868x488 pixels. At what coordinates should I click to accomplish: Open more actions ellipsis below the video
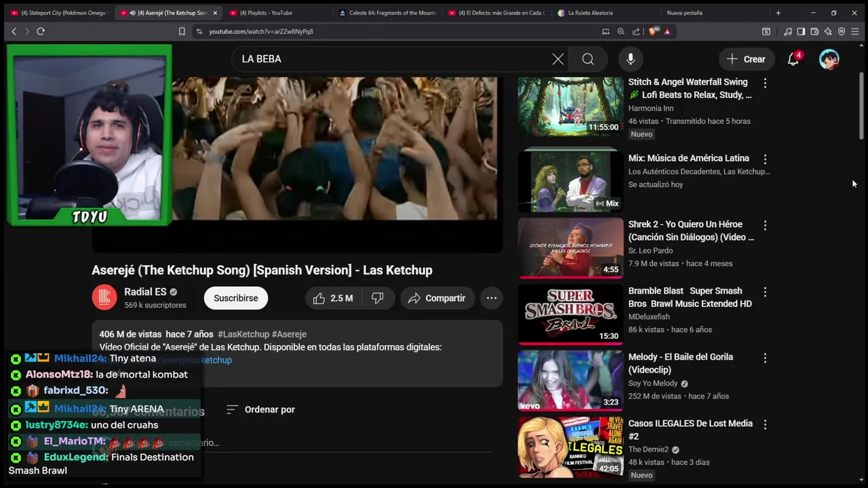tap(492, 298)
